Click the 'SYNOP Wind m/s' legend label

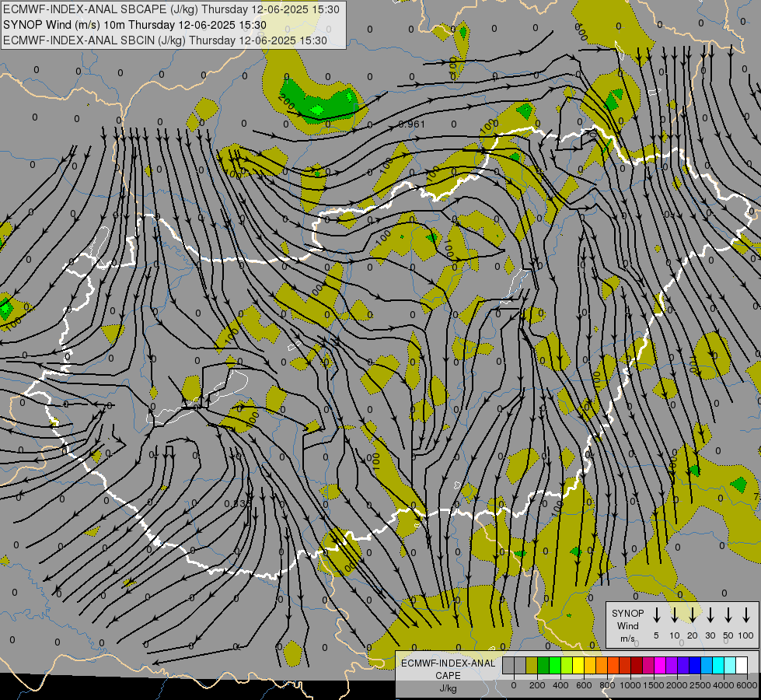[x=627, y=626]
